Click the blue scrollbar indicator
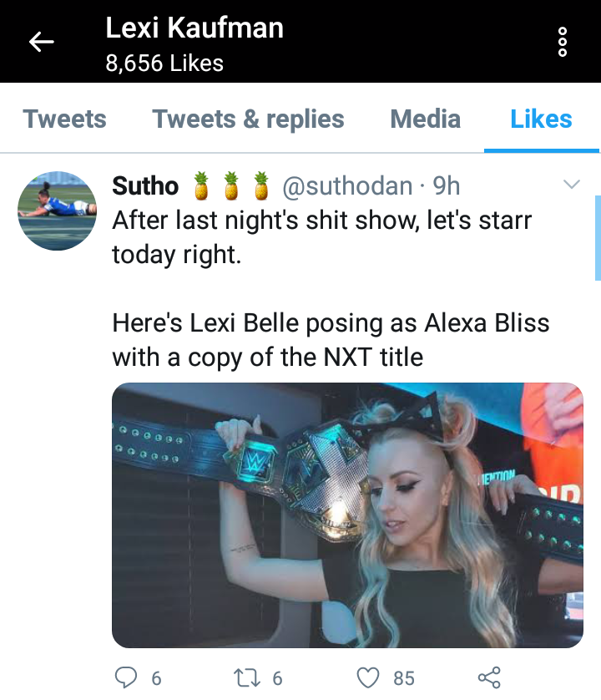601x700 pixels. pos(598,238)
